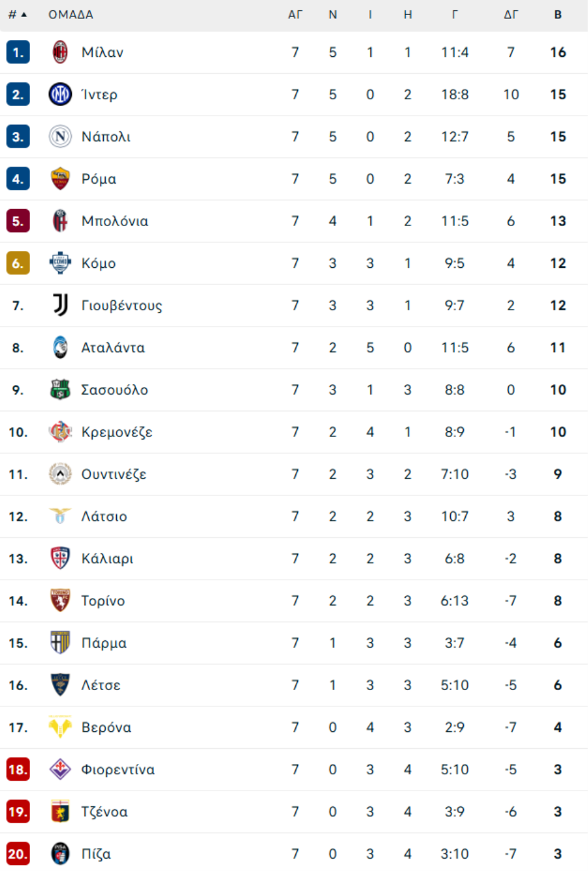The image size is (588, 871).
Task: Click the Atalanta club crest
Action: (x=60, y=348)
